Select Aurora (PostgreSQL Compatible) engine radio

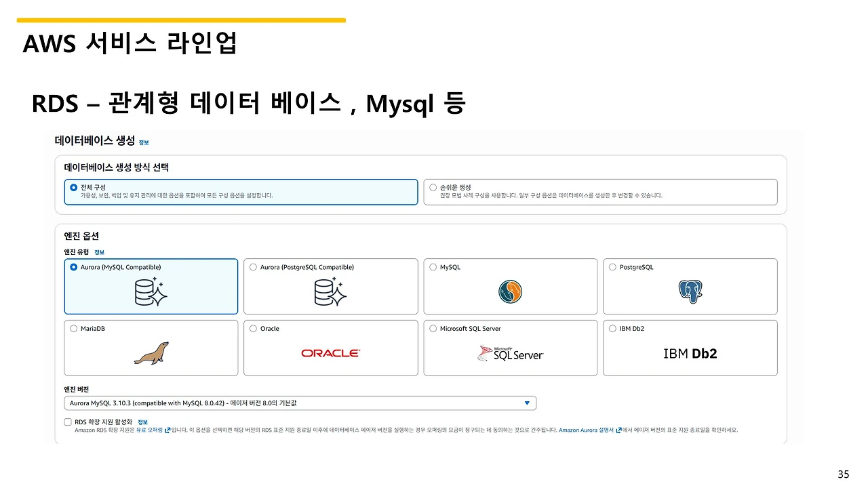click(254, 267)
